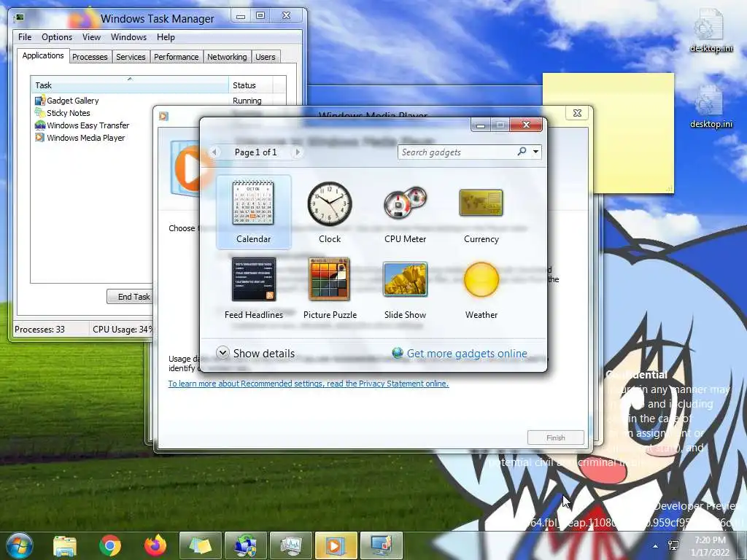The width and height of the screenshot is (747, 560).
Task: Select the Currency gadget icon
Action: click(x=481, y=203)
